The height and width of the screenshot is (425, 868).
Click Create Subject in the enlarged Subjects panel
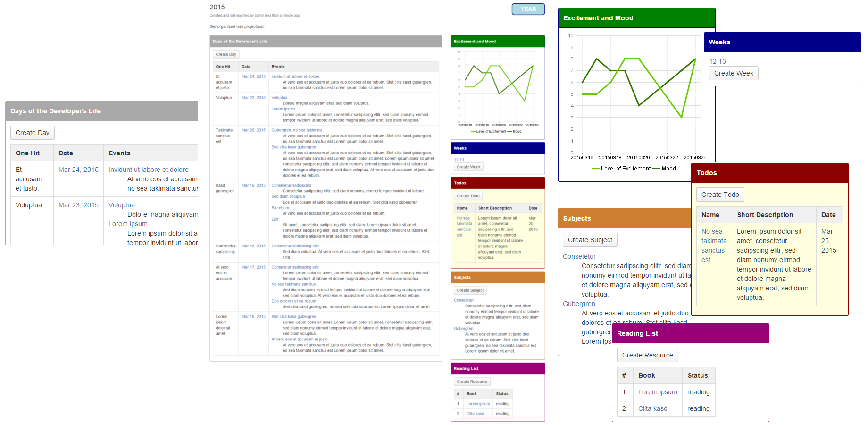590,240
